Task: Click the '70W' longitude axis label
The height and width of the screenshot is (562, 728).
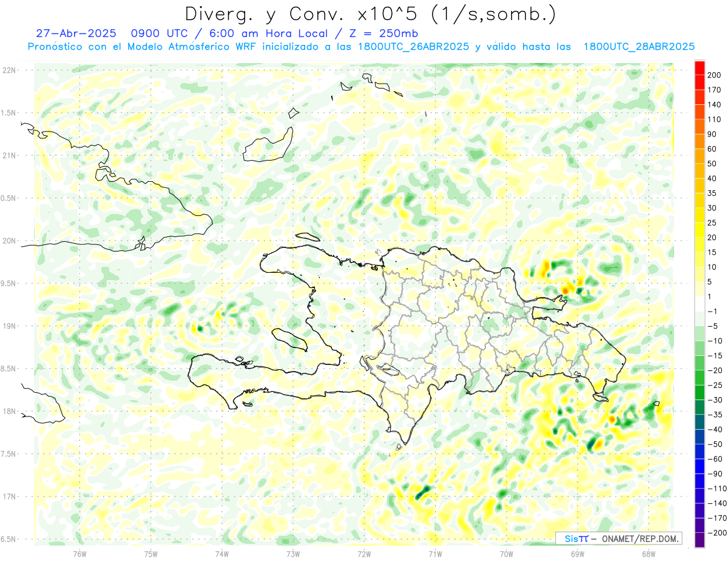Action: click(507, 554)
